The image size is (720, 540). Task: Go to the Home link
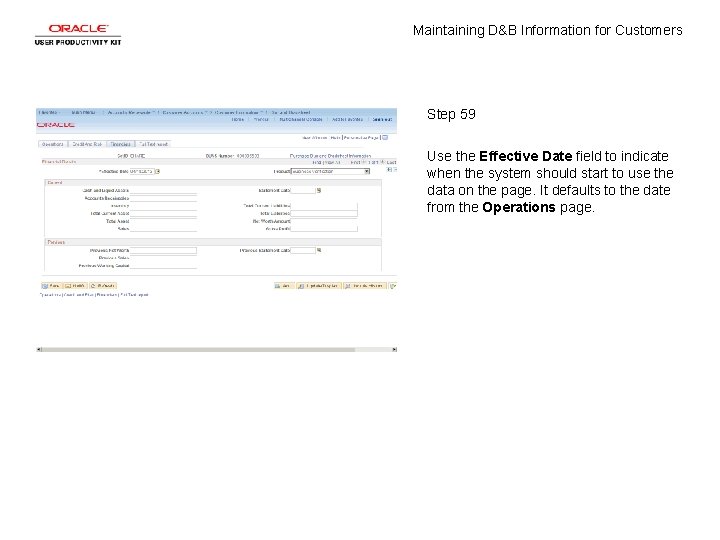237,119
